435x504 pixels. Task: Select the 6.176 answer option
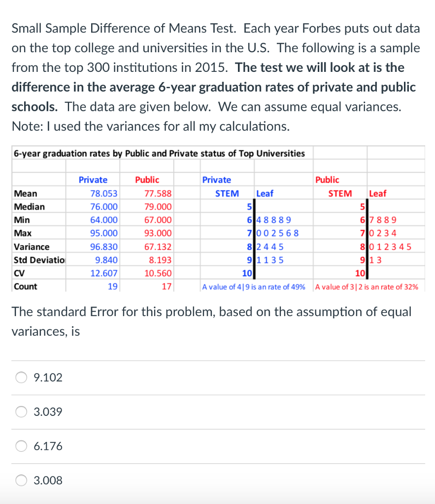click(x=21, y=446)
